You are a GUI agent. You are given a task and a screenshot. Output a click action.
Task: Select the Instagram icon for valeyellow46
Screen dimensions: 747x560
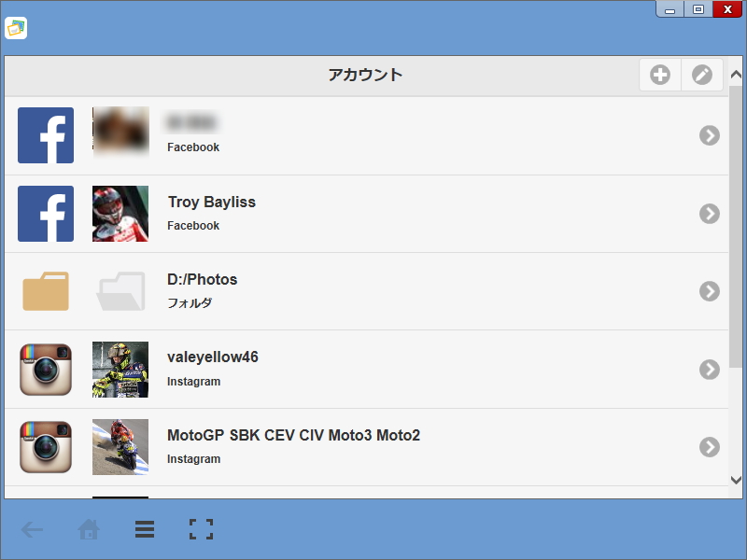(x=45, y=370)
